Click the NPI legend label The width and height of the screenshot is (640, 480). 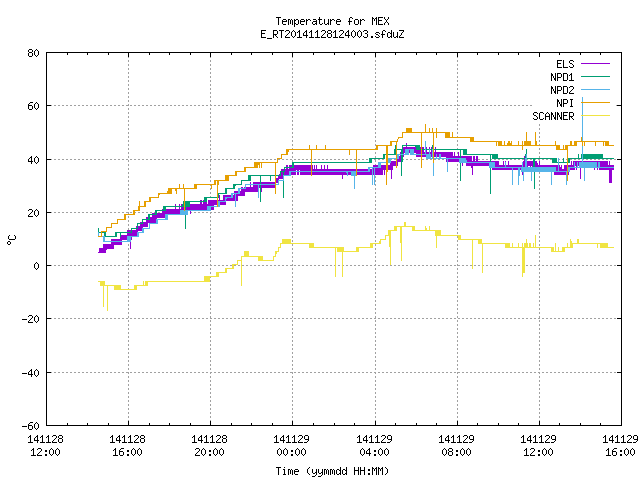pos(565,103)
